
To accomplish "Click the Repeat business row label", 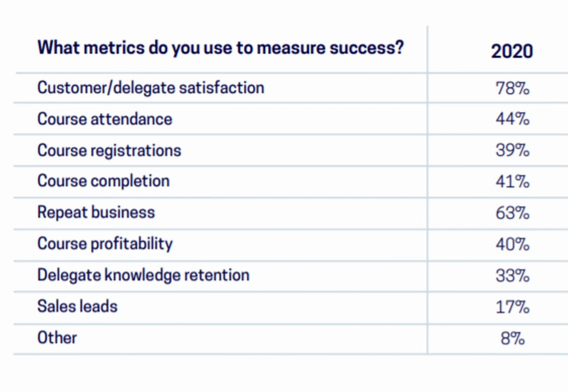I will pyautogui.click(x=96, y=213).
